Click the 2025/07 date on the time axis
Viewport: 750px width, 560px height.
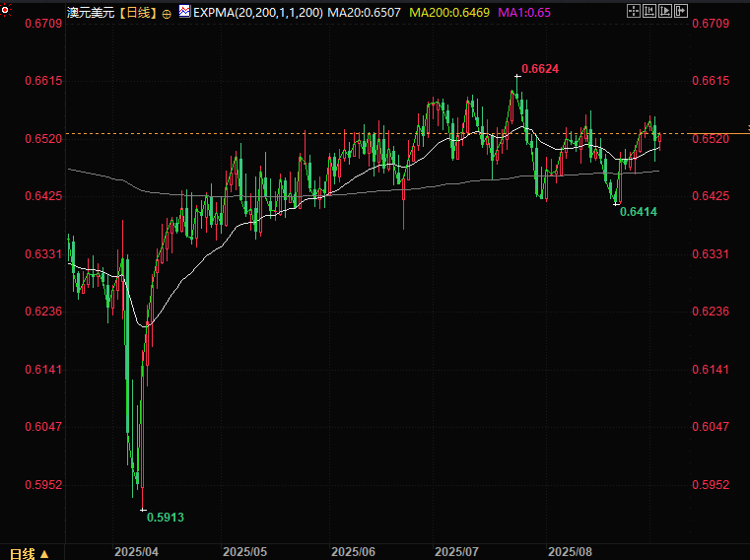point(456,552)
